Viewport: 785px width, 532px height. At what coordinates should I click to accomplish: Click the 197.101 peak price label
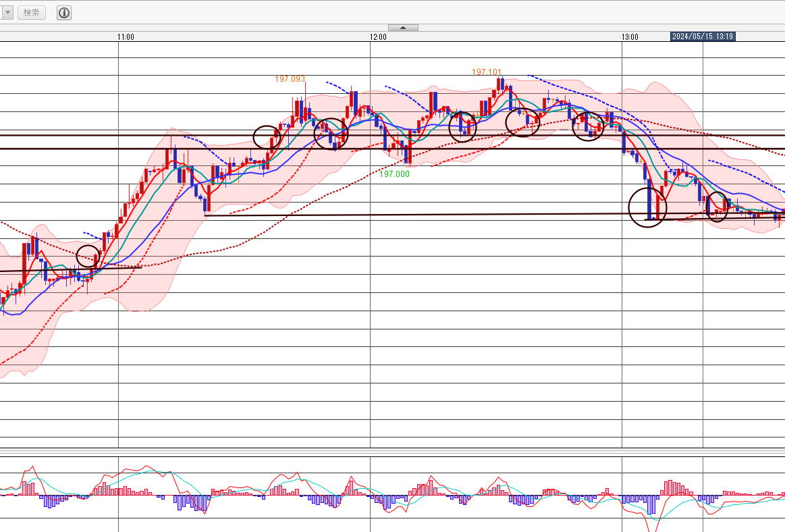(x=486, y=72)
